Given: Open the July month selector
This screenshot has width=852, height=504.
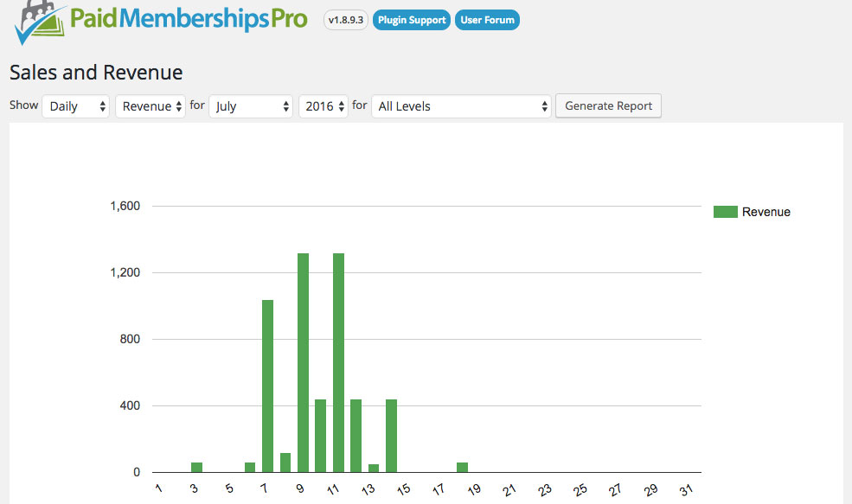Looking at the screenshot, I should point(251,106).
